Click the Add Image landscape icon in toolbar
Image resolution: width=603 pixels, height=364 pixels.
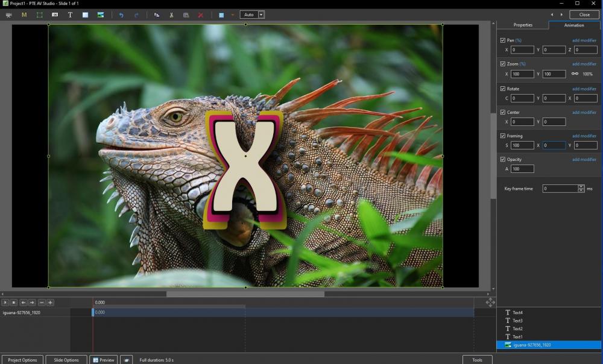(x=101, y=14)
